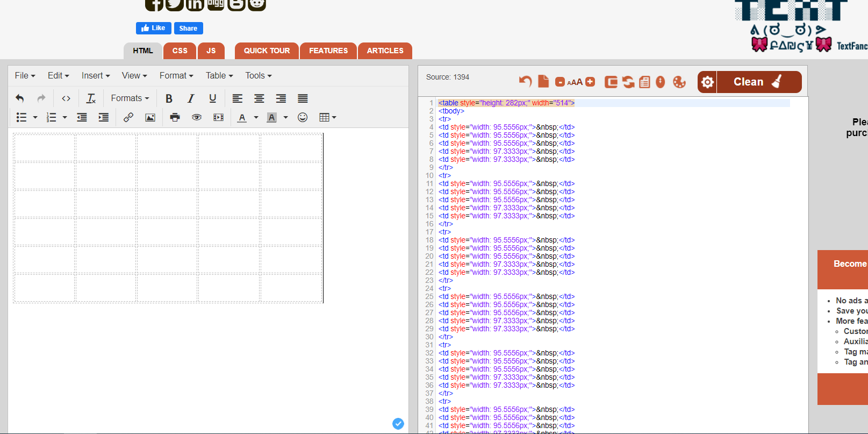This screenshot has height=434, width=868.
Task: Click the Facebook Share button
Action: pos(188,28)
